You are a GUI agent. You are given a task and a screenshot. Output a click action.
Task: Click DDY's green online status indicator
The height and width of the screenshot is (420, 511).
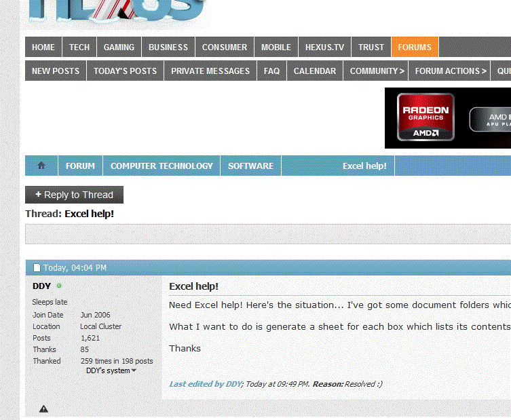coord(59,286)
